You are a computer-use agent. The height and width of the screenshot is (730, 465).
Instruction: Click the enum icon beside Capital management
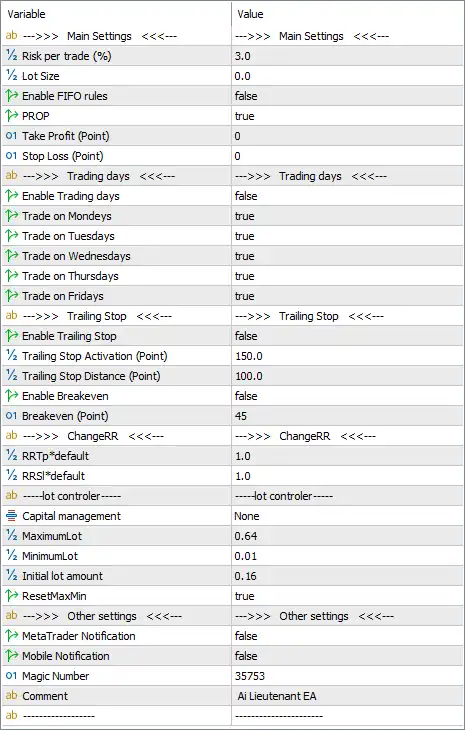(x=11, y=516)
